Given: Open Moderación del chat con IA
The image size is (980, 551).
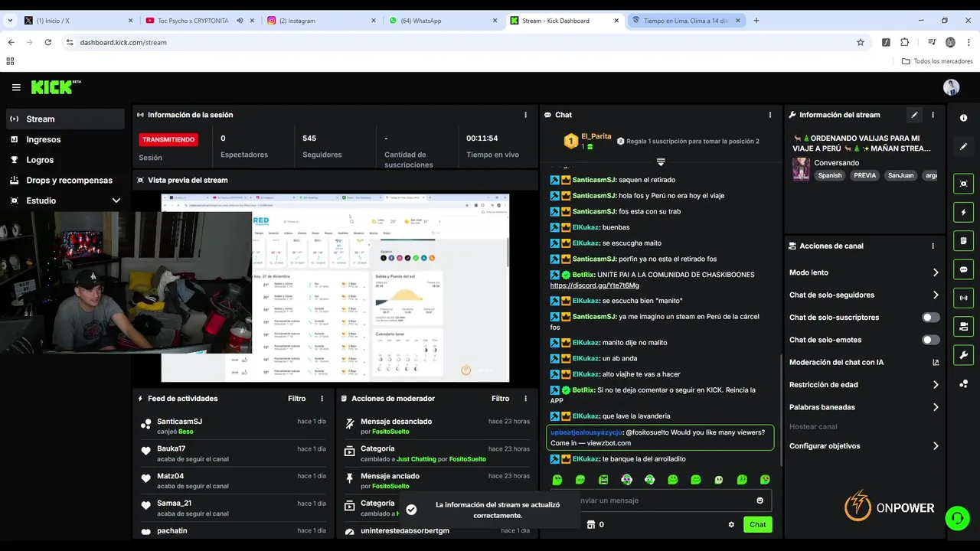Looking at the screenshot, I should (x=864, y=362).
